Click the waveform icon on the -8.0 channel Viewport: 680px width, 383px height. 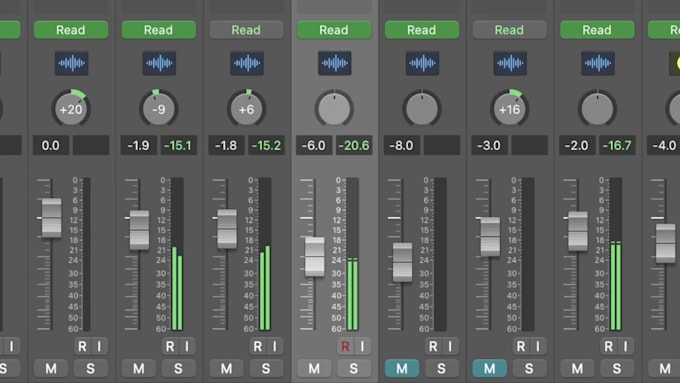click(422, 63)
